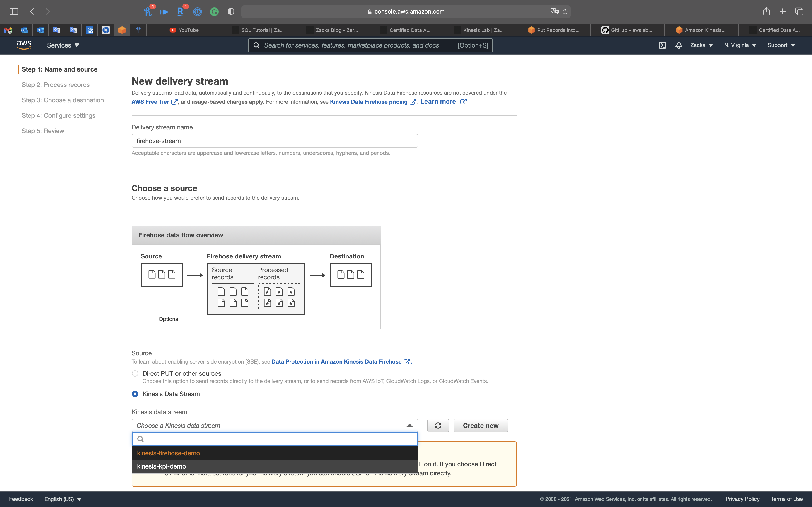Click the browser sidebar toggle icon

pyautogui.click(x=14, y=11)
